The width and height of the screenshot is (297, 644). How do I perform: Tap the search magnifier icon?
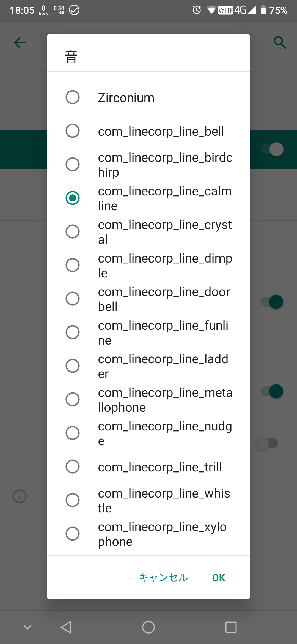coord(280,43)
